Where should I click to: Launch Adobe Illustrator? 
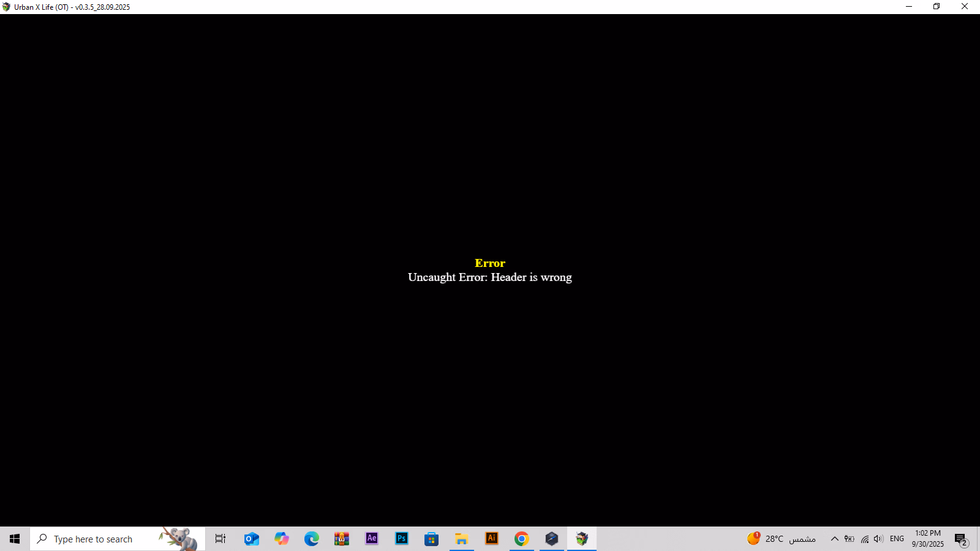tap(491, 539)
